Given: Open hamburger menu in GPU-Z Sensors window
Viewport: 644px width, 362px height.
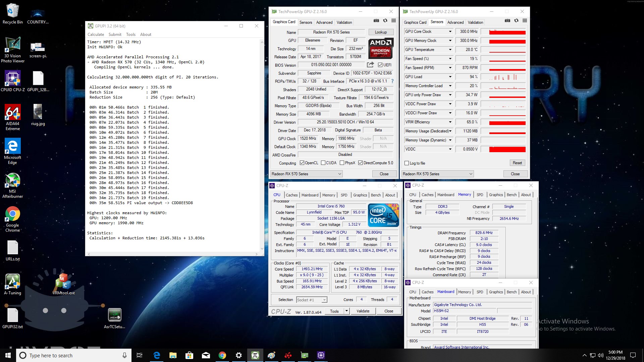Looking at the screenshot, I should tap(525, 21).
